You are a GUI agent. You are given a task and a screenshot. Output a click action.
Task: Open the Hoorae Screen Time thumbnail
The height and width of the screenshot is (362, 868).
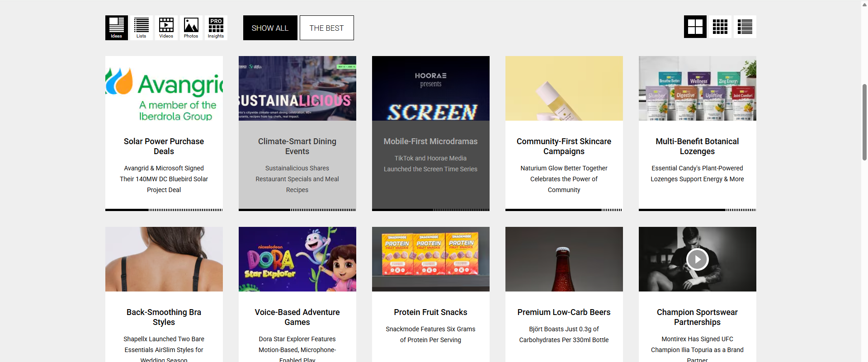[x=431, y=88]
